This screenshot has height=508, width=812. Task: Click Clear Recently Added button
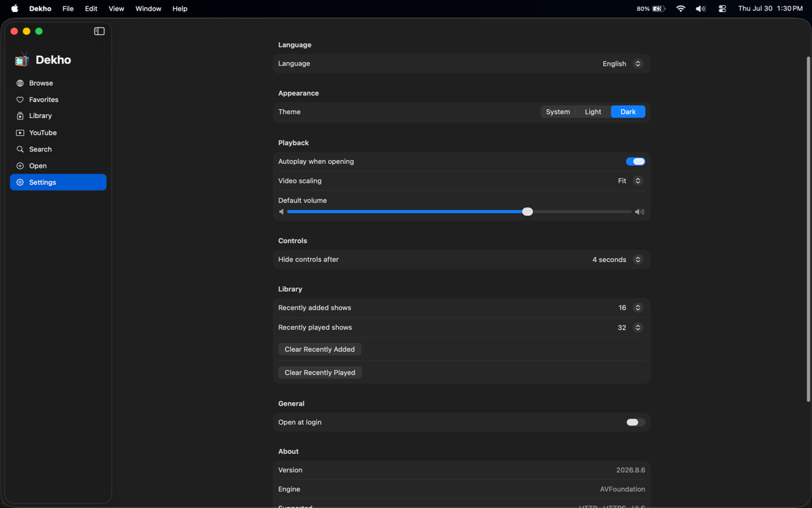320,349
